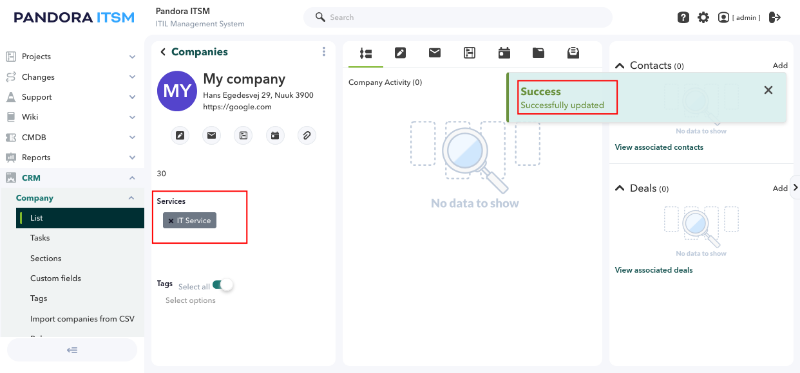Log out using the exit icon
The width and height of the screenshot is (800, 373).
(774, 17)
